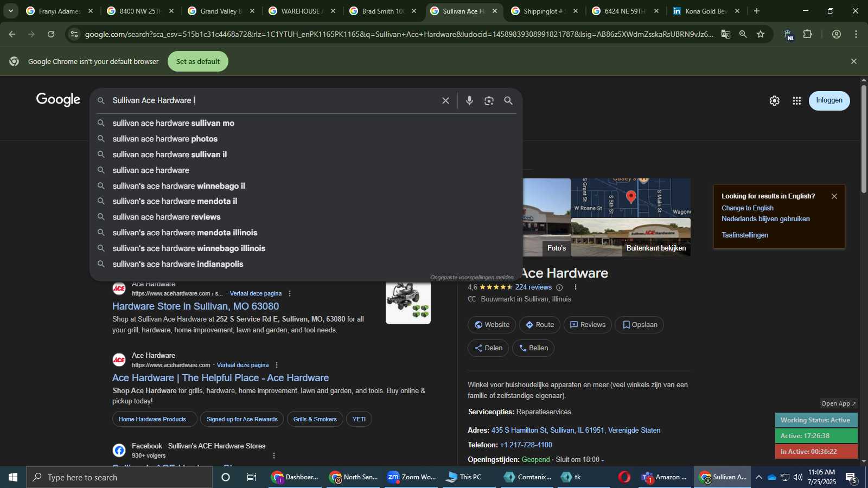Open Opera browser from taskbar
The image size is (868, 488).
pos(624,477)
